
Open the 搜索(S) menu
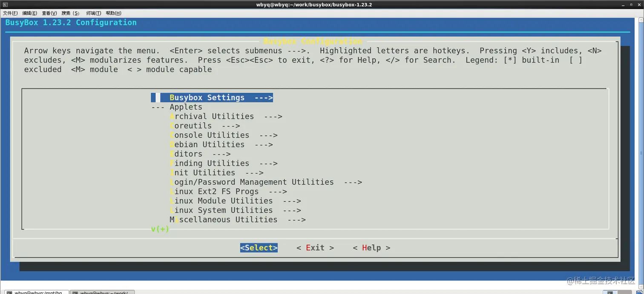[71, 13]
